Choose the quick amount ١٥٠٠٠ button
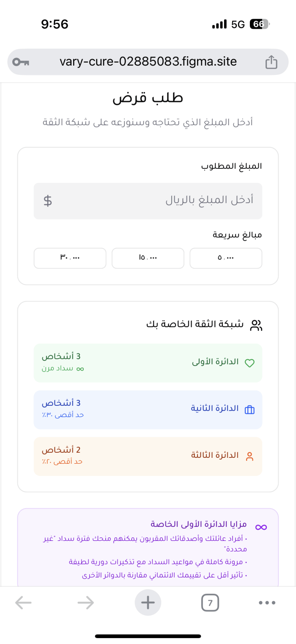This screenshot has height=644, width=296. (x=148, y=258)
